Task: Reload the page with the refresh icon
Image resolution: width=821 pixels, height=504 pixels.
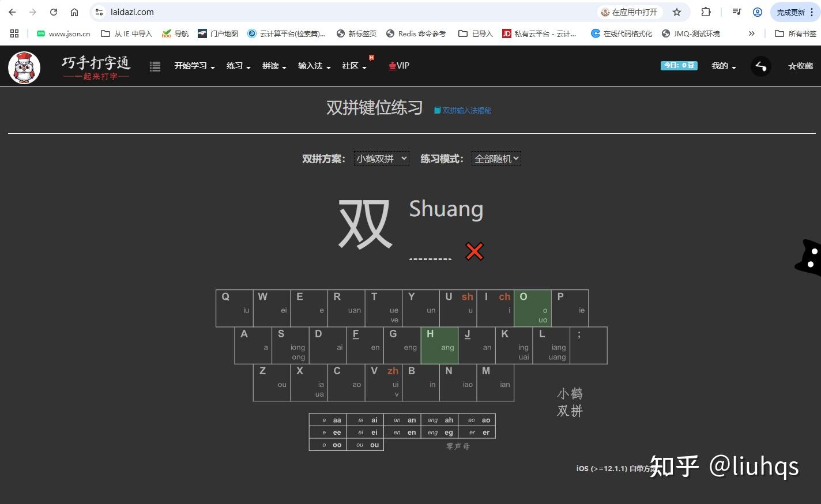Action: pos(54,12)
